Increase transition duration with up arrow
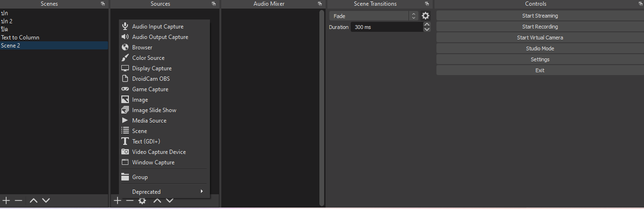Screen dimensions: 644x209 [x=427, y=25]
